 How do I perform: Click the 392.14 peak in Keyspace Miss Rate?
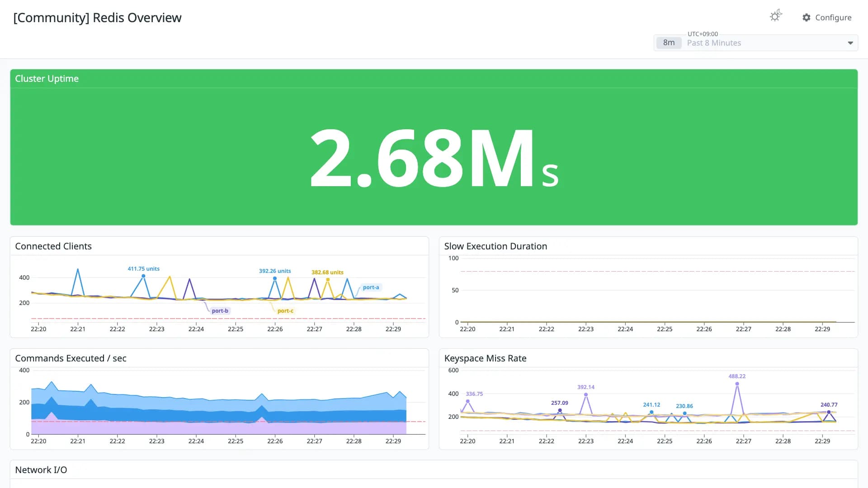[586, 394]
